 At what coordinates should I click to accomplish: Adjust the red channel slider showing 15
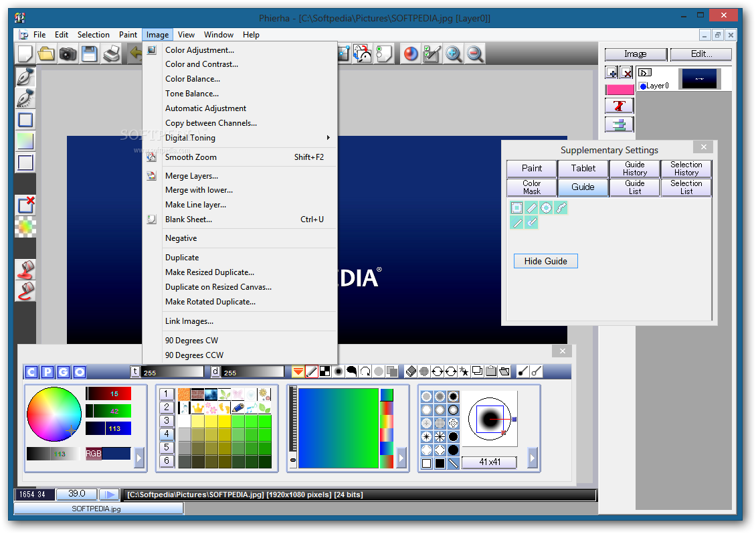pos(108,393)
